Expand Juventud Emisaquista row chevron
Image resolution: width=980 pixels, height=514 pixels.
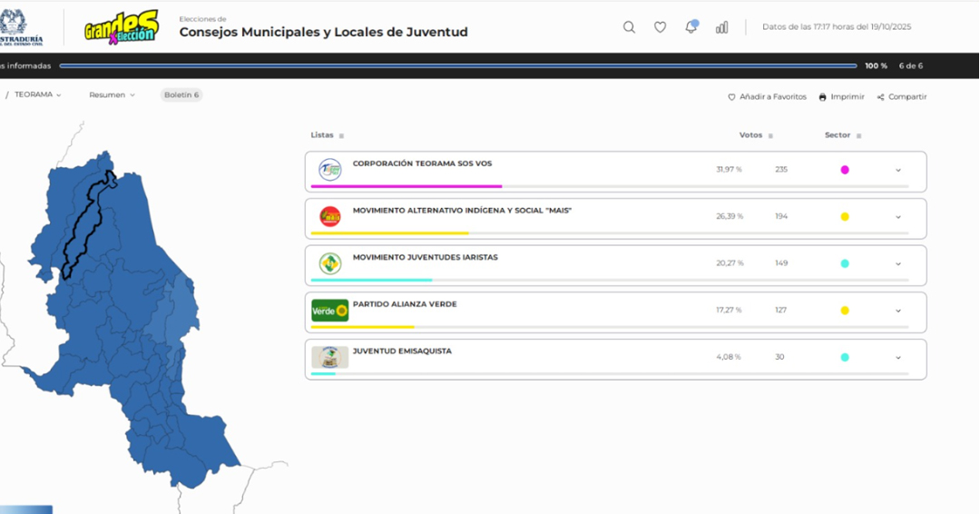click(898, 358)
